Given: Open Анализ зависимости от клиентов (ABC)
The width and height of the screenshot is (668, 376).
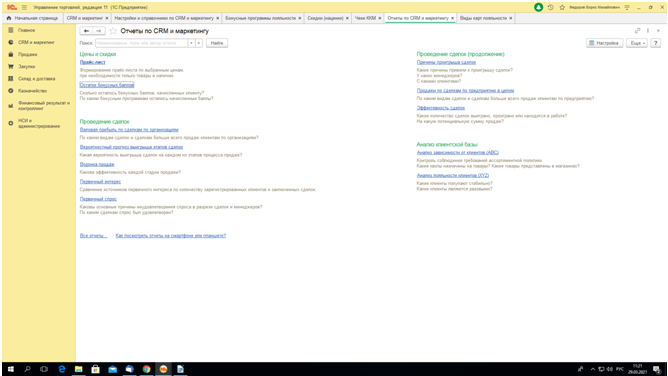Looking at the screenshot, I should [x=458, y=152].
